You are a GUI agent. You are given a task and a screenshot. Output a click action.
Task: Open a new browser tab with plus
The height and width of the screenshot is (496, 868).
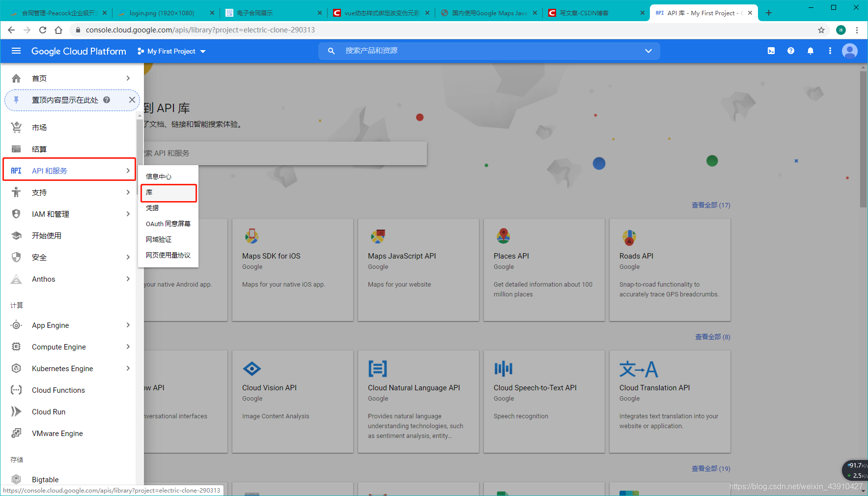(x=769, y=13)
